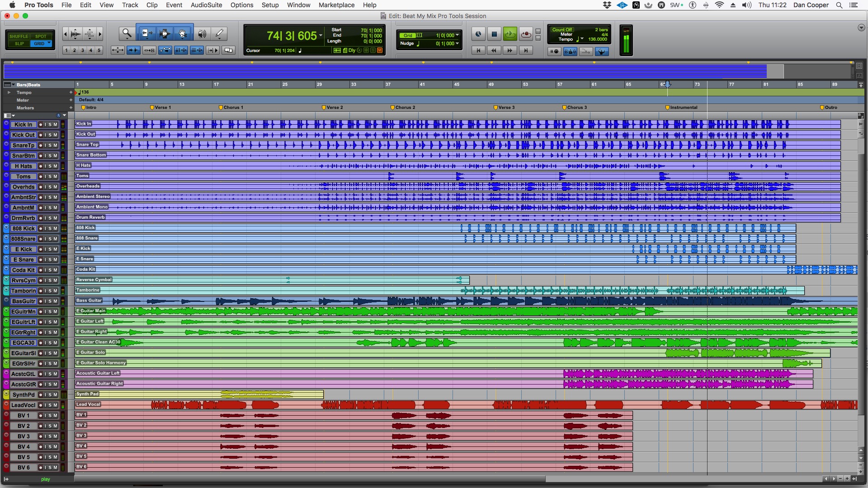Click the Record transport button
The image size is (868, 488).
526,34
